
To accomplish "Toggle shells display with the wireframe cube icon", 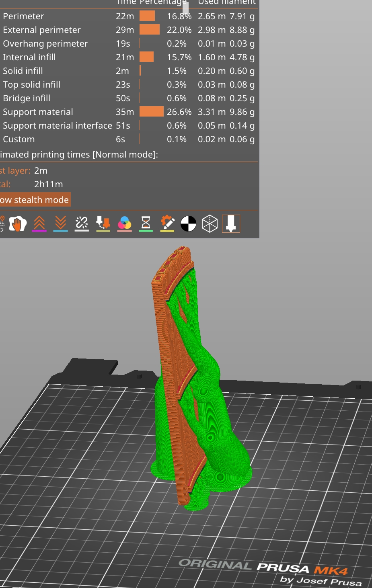I will 210,223.
